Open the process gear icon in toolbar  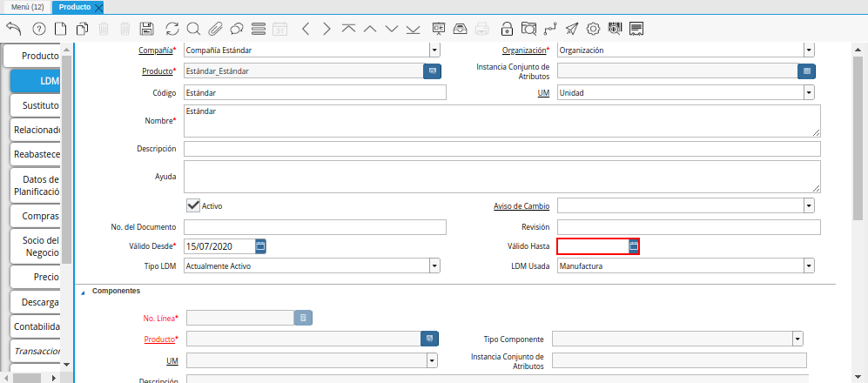(x=593, y=29)
